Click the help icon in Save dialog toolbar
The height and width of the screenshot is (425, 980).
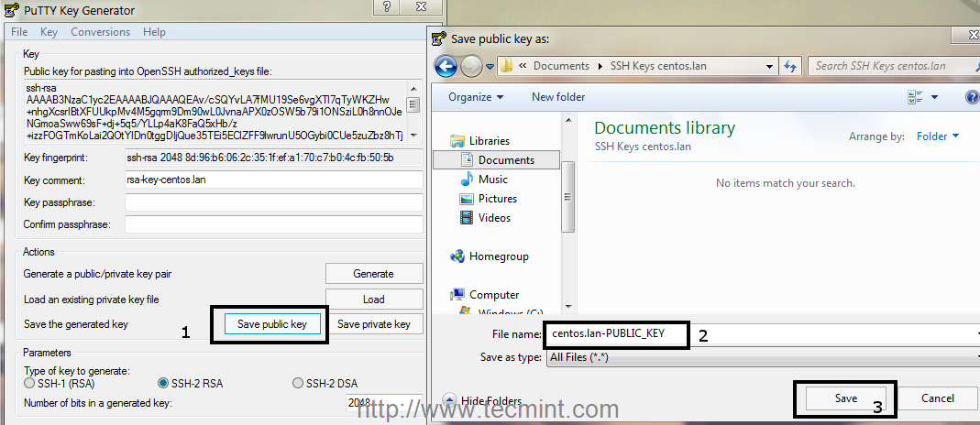(x=972, y=97)
